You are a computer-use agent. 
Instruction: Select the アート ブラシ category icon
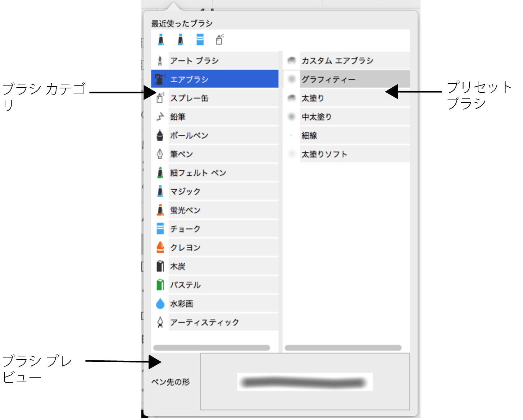(x=160, y=61)
